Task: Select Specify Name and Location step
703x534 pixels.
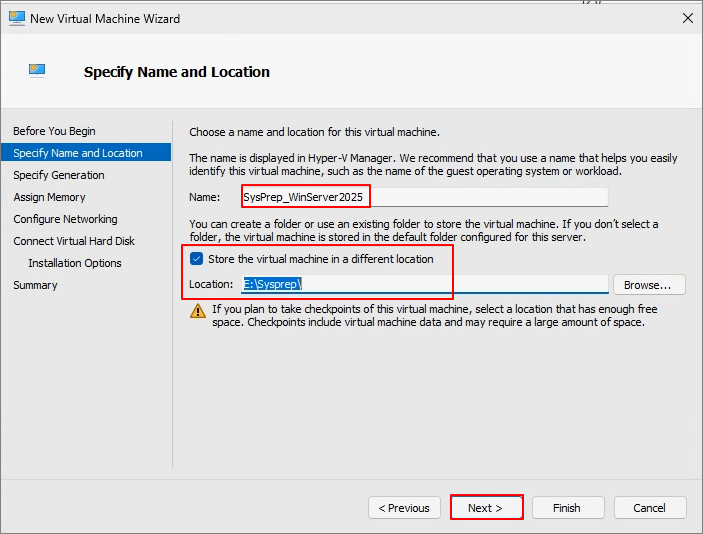Action: [86, 152]
